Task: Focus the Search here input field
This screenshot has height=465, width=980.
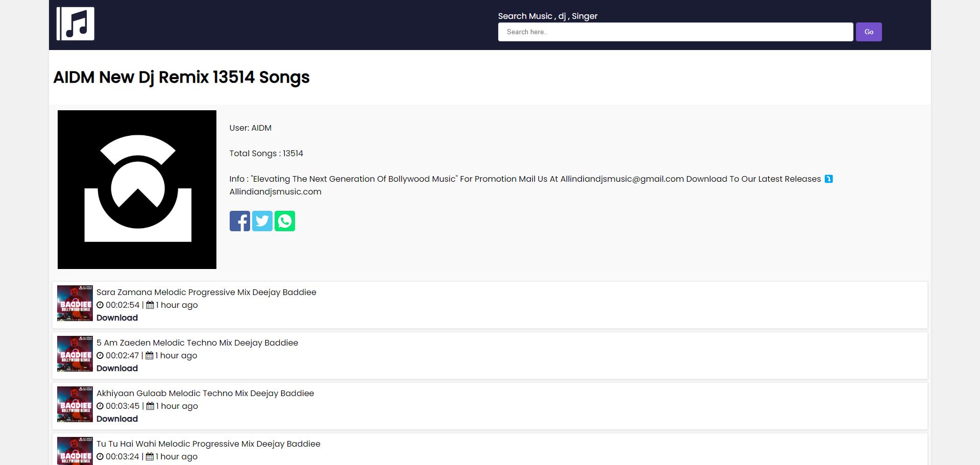Action: (675, 32)
